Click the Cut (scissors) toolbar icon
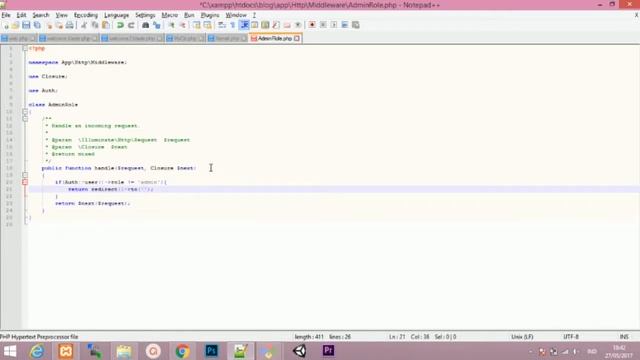Image resolution: width=640 pixels, height=360 pixels. point(84,25)
